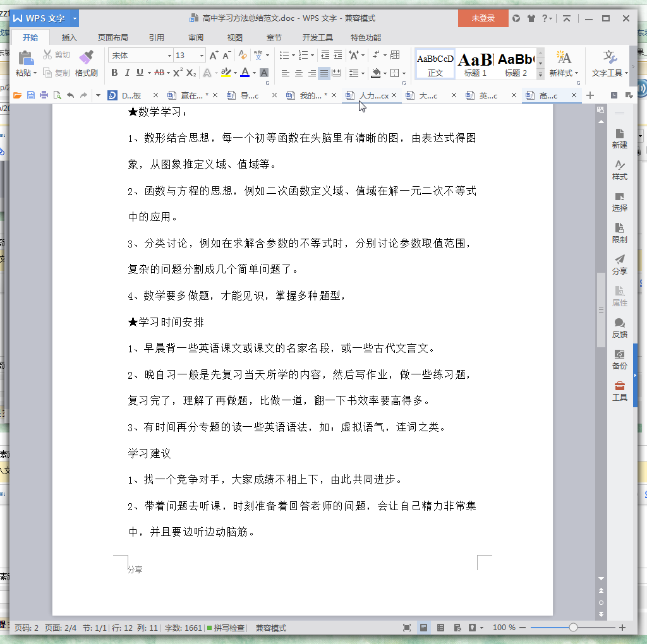Open the 页面布局 ribbon tab
647x644 pixels.
point(112,37)
